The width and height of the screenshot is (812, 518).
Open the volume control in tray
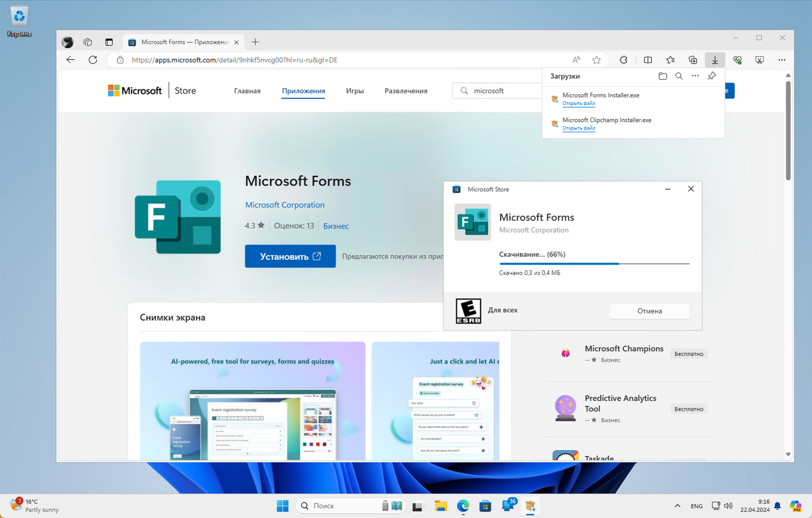click(x=728, y=506)
